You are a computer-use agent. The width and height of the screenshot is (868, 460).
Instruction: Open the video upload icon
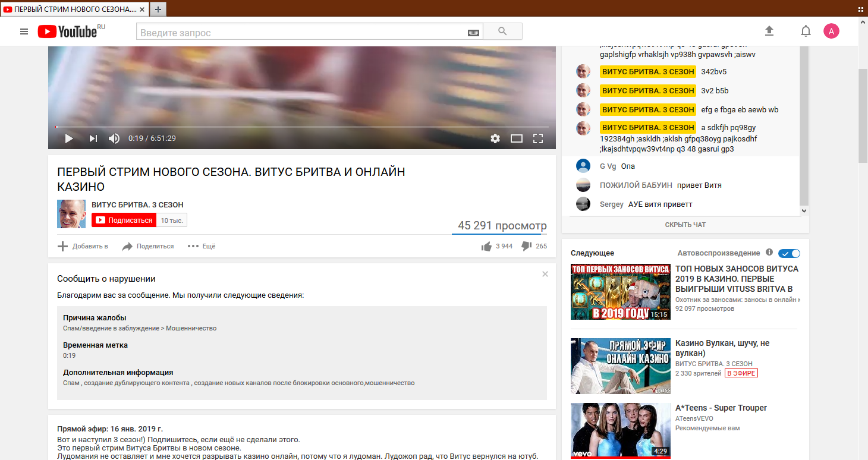tap(769, 31)
